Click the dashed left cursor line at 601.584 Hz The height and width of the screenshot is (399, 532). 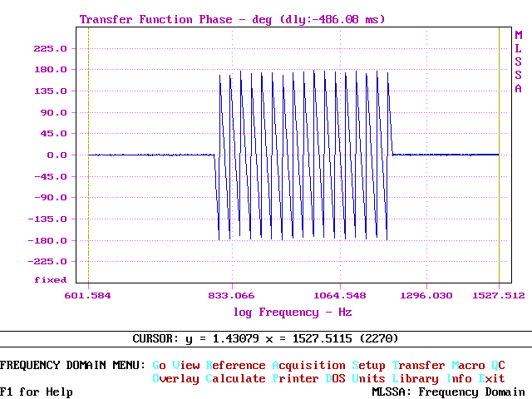click(89, 155)
